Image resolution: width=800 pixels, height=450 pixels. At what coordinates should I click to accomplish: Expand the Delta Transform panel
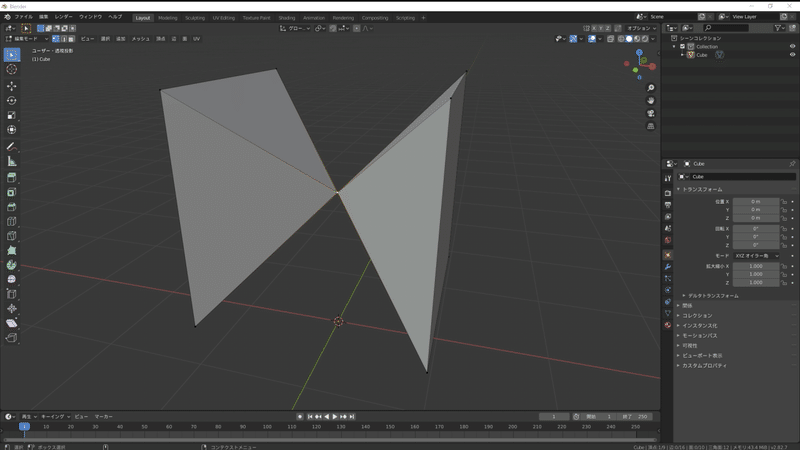(x=711, y=296)
